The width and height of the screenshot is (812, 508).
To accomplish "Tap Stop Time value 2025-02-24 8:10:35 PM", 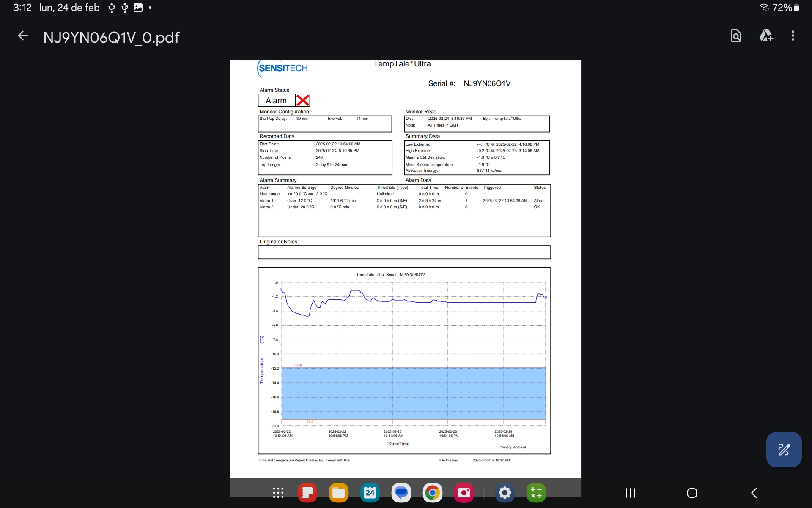I will click(x=337, y=151).
